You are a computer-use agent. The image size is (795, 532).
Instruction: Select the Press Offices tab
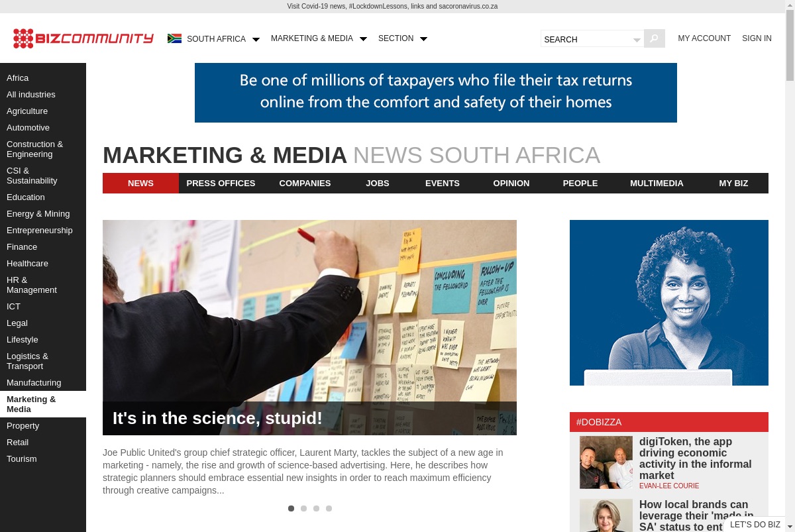[221, 183]
